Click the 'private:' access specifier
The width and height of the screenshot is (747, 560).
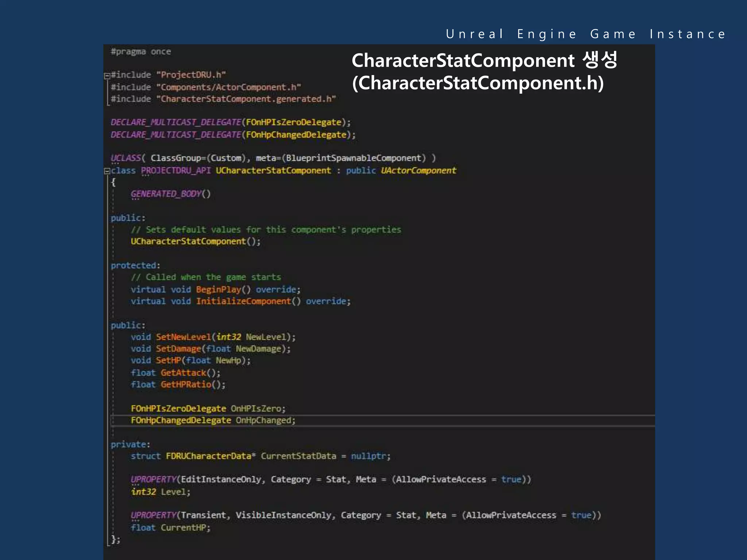[131, 444]
